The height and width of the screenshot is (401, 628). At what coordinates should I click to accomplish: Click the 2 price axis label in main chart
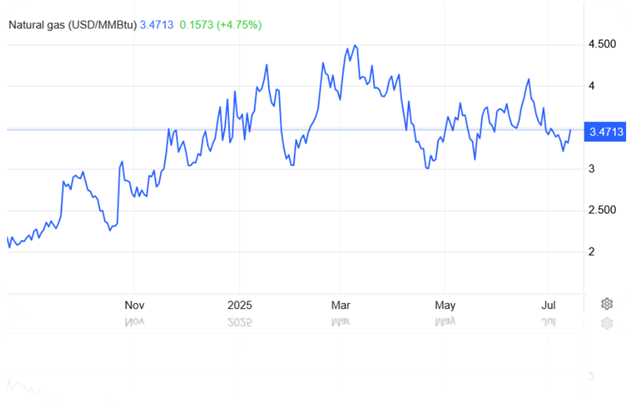pos(594,251)
